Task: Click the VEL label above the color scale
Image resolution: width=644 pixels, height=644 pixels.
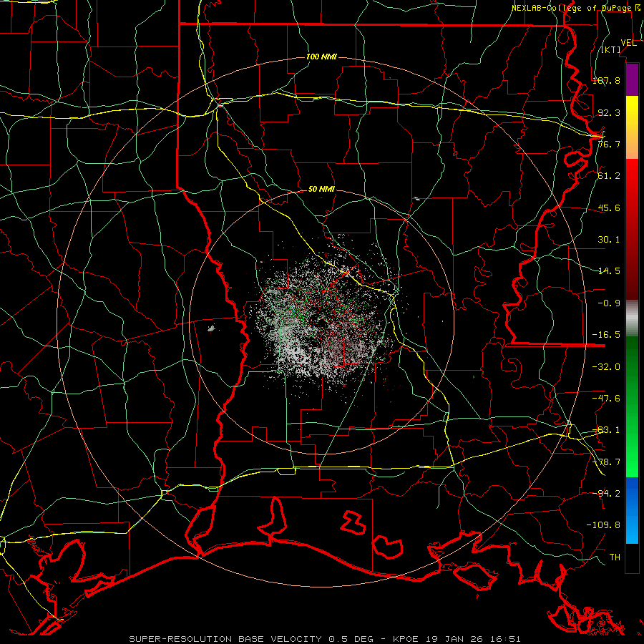Action: (x=628, y=43)
